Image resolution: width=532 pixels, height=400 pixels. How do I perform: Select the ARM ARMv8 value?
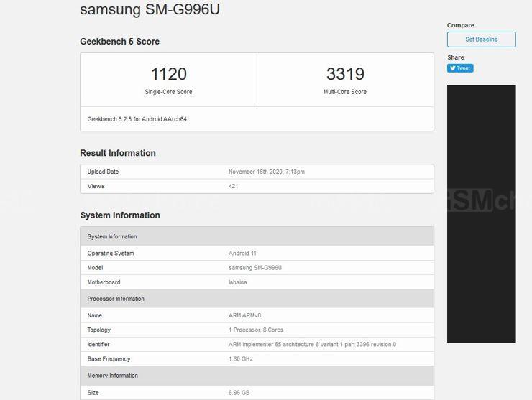(245, 315)
